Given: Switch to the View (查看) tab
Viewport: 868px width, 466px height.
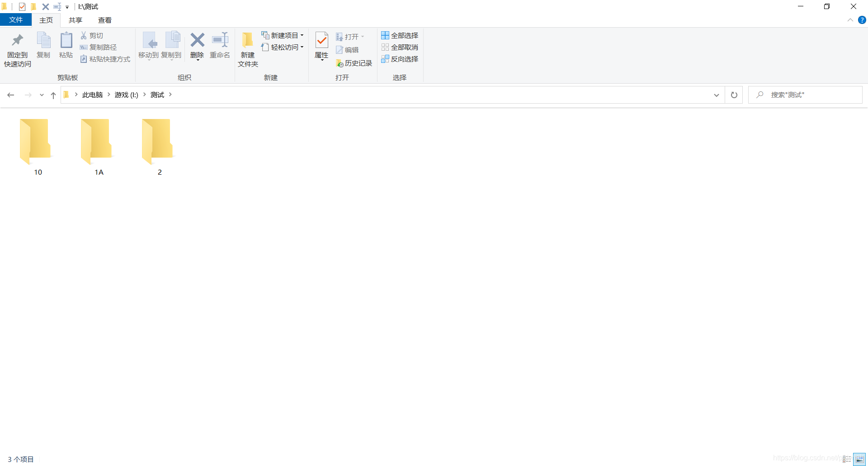Looking at the screenshot, I should pos(105,20).
